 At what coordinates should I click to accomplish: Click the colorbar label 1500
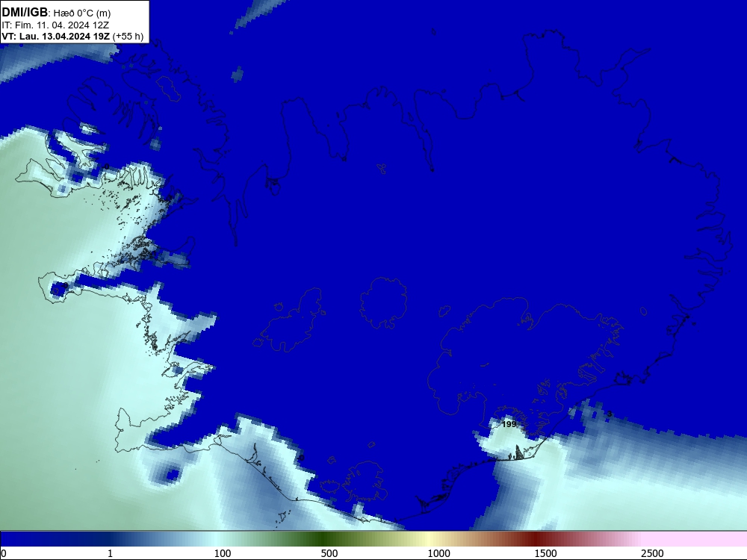pos(545,553)
